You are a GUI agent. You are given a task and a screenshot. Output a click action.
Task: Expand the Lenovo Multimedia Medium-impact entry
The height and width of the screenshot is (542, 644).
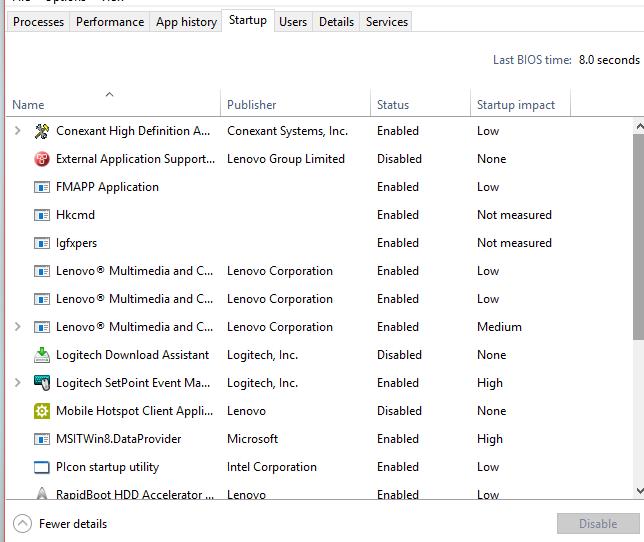pos(18,327)
